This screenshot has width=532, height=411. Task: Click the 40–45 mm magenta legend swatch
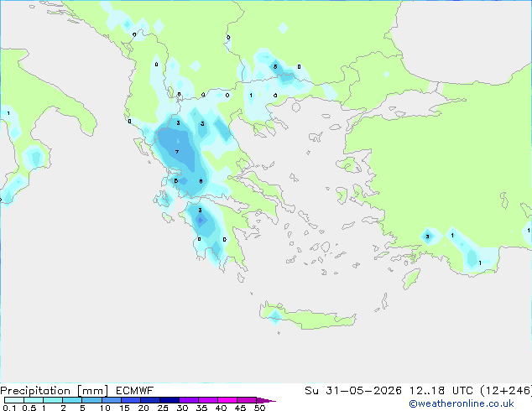click(x=227, y=400)
